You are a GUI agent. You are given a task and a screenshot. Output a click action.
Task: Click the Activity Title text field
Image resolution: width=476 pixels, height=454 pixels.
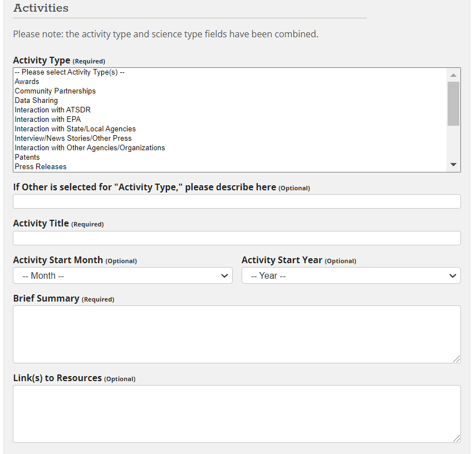(237, 238)
